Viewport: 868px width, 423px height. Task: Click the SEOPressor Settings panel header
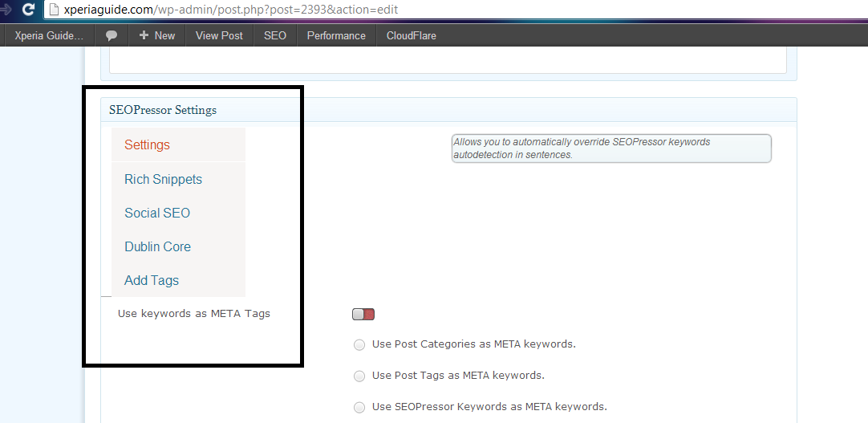[x=448, y=110]
